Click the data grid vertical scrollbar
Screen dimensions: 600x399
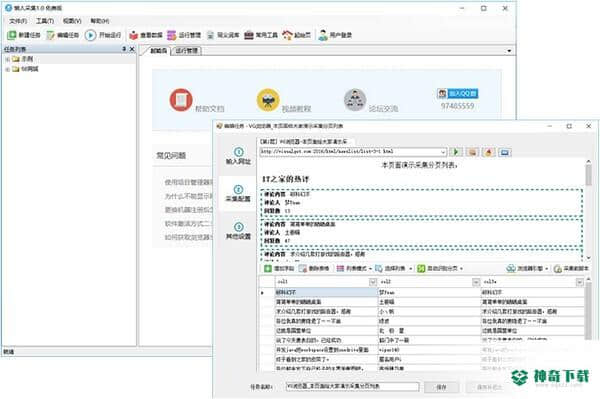589,310
